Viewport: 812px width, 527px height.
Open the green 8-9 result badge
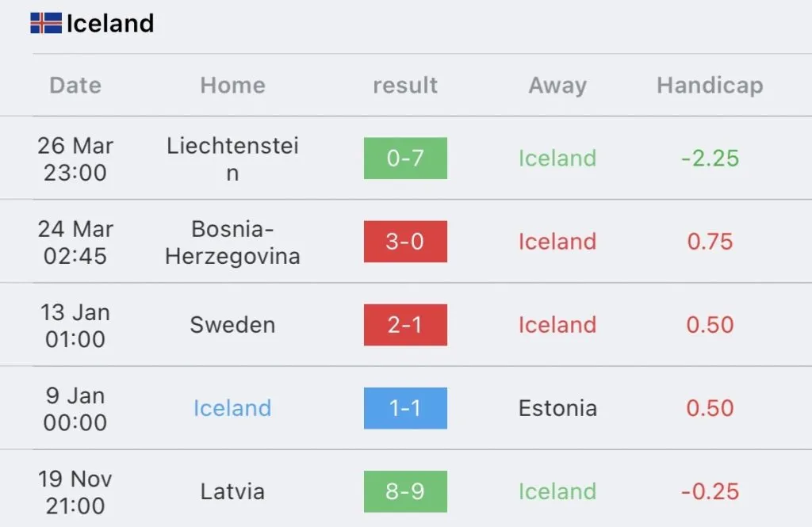pos(405,491)
